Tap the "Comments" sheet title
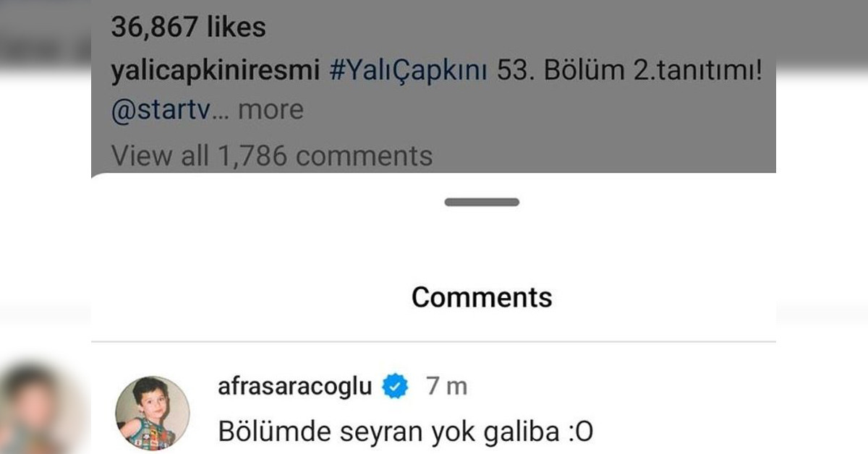868x454 pixels. (482, 296)
